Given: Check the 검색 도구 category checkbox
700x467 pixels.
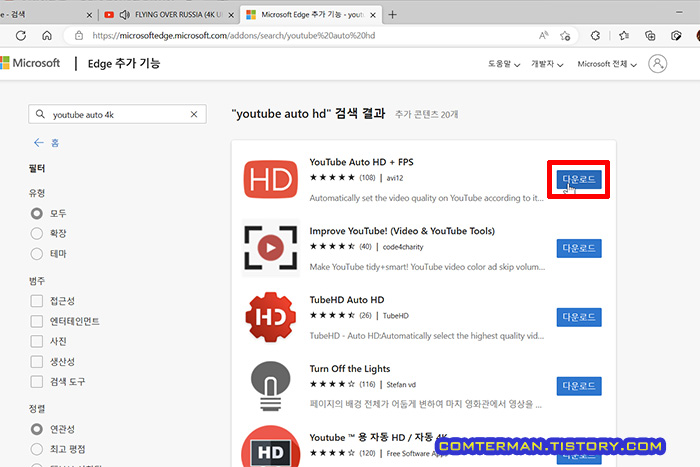Looking at the screenshot, I should click(x=37, y=382).
